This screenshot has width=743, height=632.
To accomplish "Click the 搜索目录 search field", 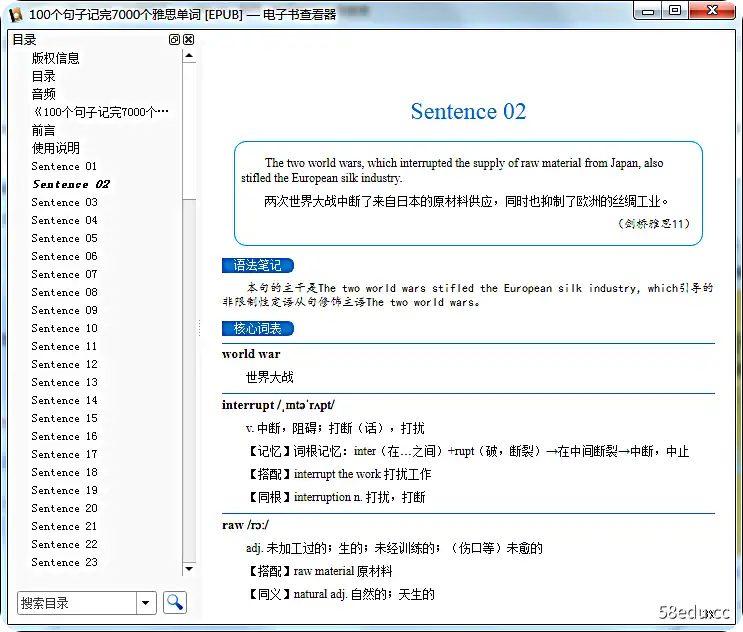I will [x=77, y=603].
